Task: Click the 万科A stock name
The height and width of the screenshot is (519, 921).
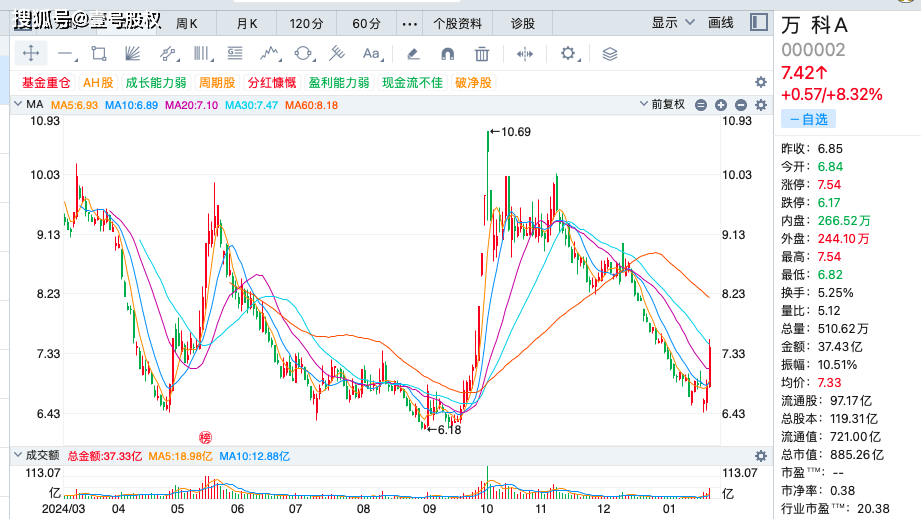Action: click(x=815, y=25)
